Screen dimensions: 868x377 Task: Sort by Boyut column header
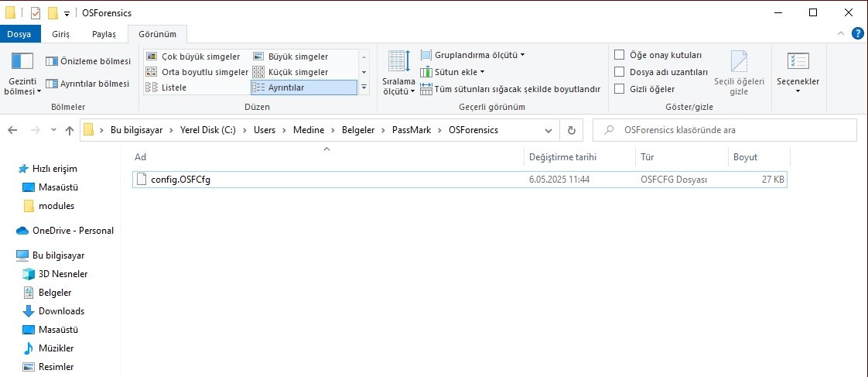(759, 157)
